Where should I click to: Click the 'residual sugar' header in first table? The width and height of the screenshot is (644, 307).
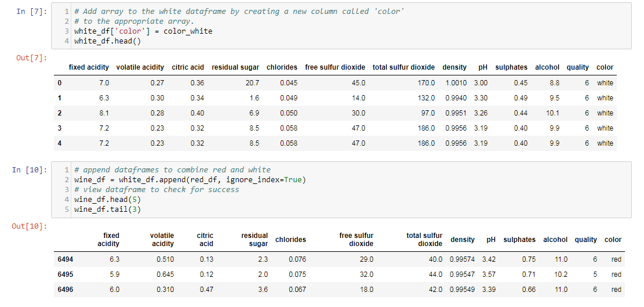pyautogui.click(x=235, y=67)
